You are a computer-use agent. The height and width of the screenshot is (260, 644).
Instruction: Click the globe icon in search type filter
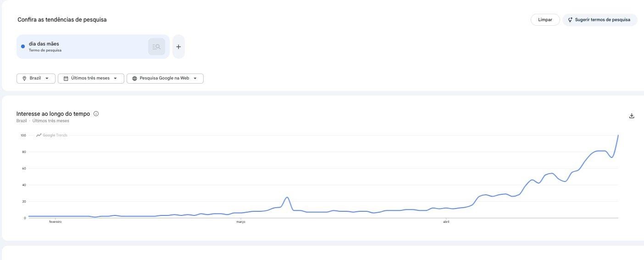pyautogui.click(x=134, y=79)
